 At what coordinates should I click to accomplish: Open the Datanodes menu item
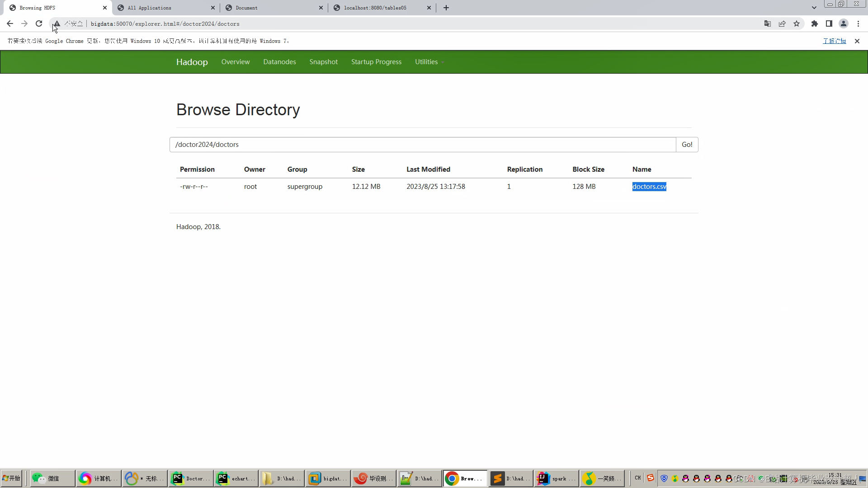279,62
